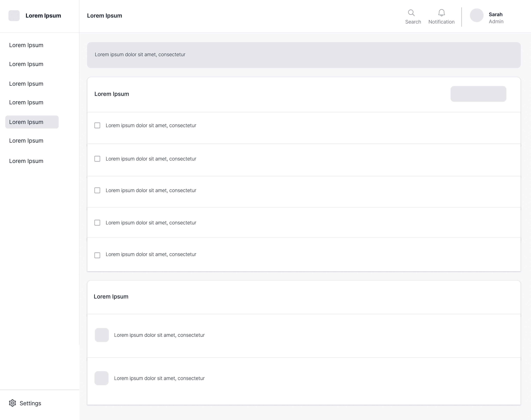Tick the third checkbox in the list card
This screenshot has height=420, width=531.
[x=97, y=190]
